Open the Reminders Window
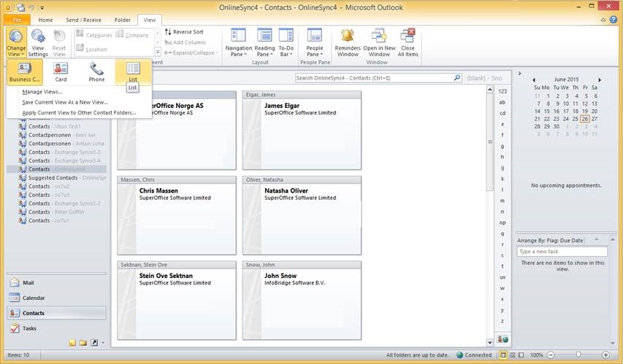 pyautogui.click(x=348, y=42)
